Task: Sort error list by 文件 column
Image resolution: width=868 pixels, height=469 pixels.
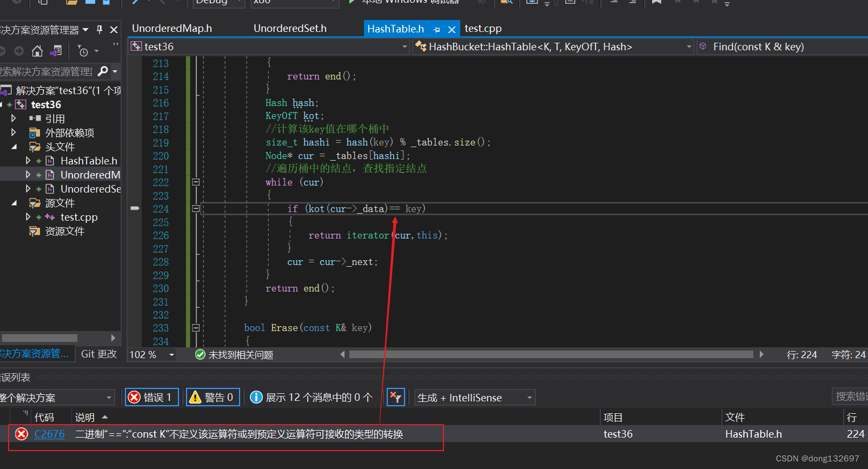Action: [x=734, y=418]
